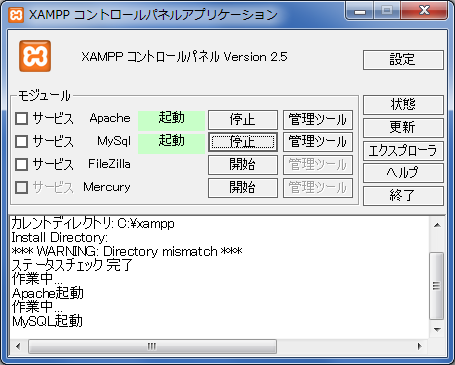Open the MySql 管理ツール
The height and width of the screenshot is (365, 455).
tap(318, 142)
